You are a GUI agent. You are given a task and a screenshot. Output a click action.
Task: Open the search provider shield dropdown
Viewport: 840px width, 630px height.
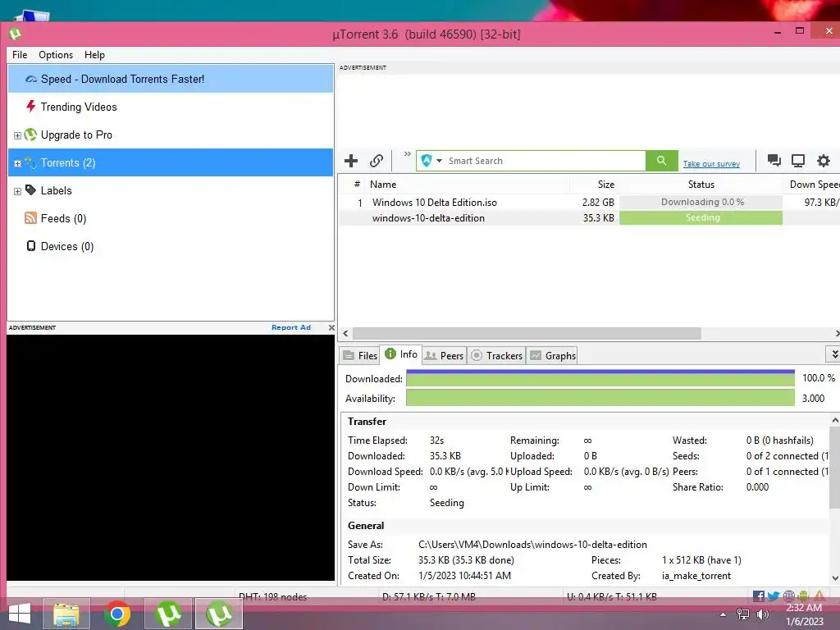click(x=431, y=161)
